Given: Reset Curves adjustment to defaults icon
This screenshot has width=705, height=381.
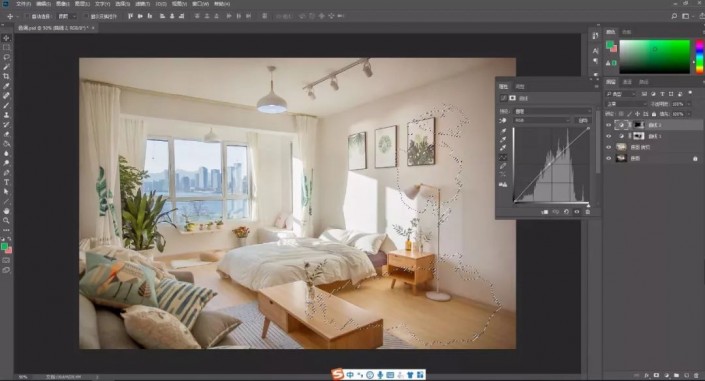Looking at the screenshot, I should (566, 212).
